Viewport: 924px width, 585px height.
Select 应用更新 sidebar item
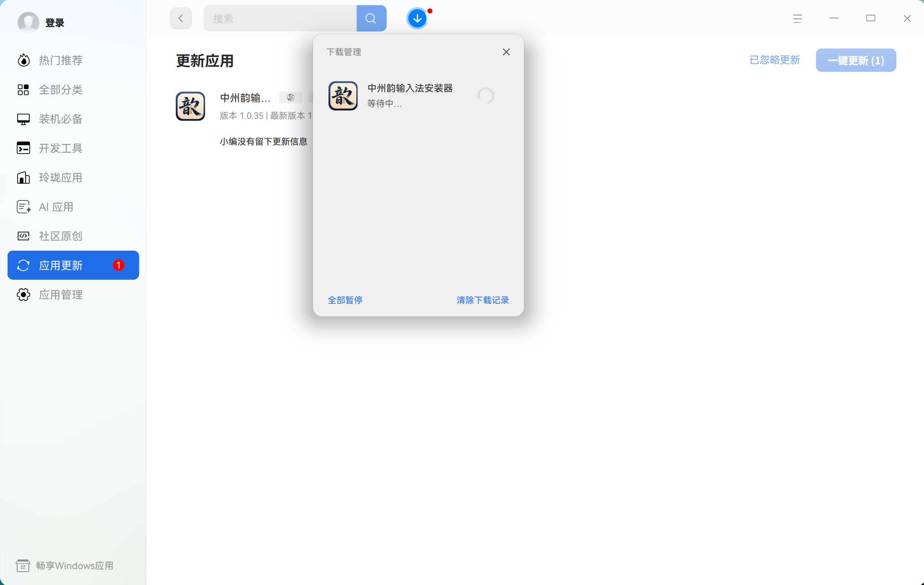pos(73,265)
